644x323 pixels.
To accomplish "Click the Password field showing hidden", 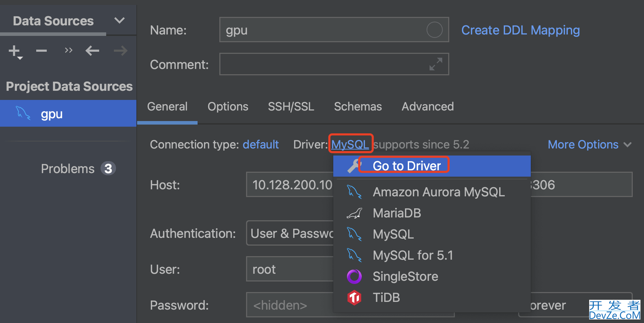I will (290, 305).
